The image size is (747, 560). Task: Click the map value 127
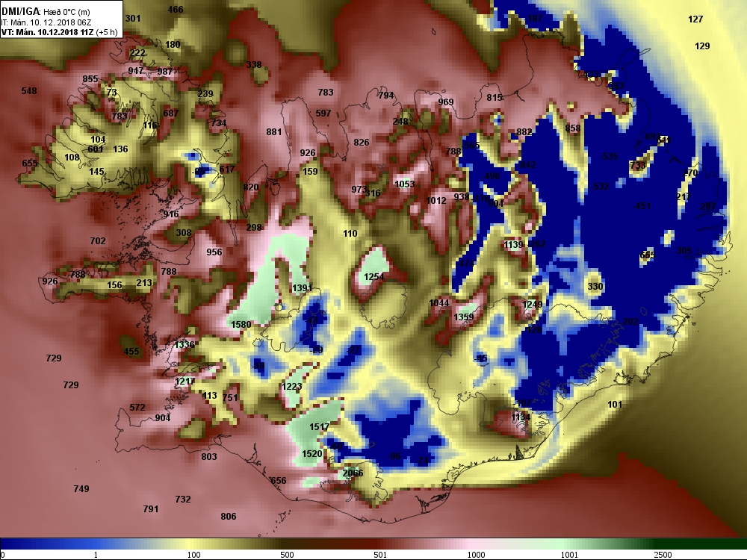695,19
